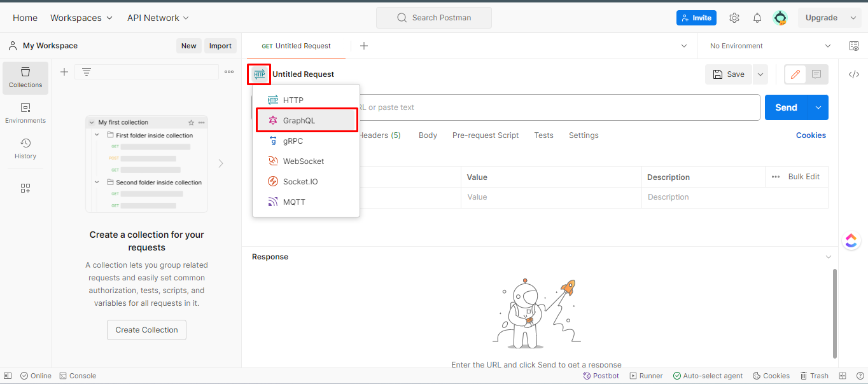Click the Send button
This screenshot has width=868, height=384.
tap(786, 107)
